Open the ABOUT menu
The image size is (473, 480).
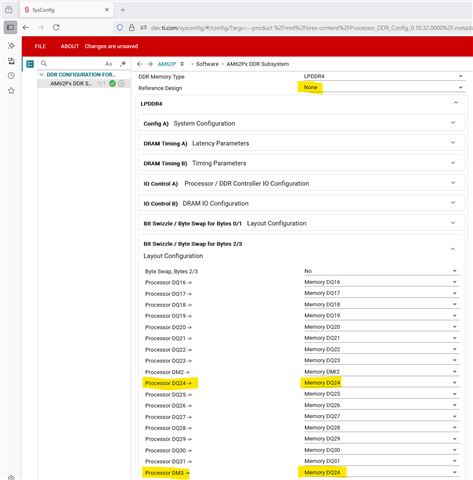pyautogui.click(x=70, y=46)
